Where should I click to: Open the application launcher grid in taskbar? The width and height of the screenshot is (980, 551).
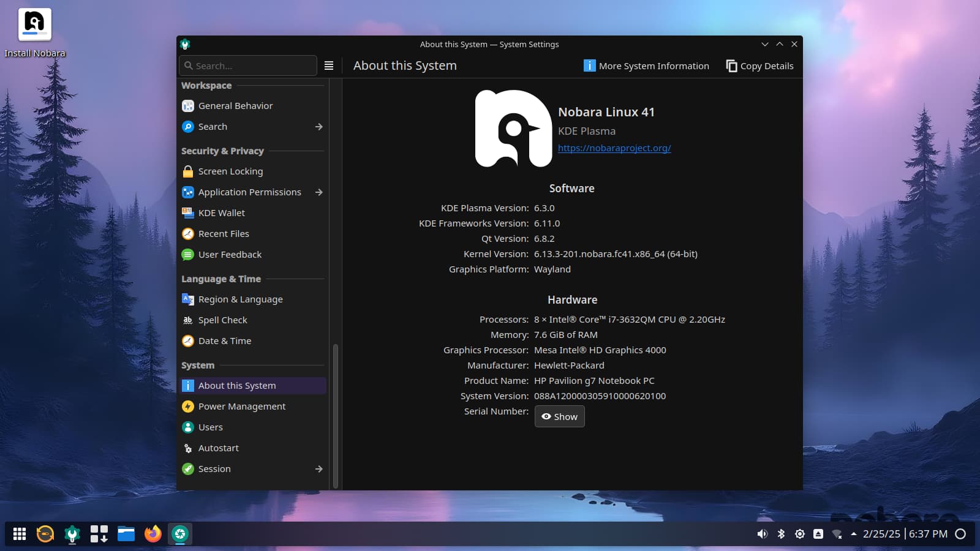(20, 534)
